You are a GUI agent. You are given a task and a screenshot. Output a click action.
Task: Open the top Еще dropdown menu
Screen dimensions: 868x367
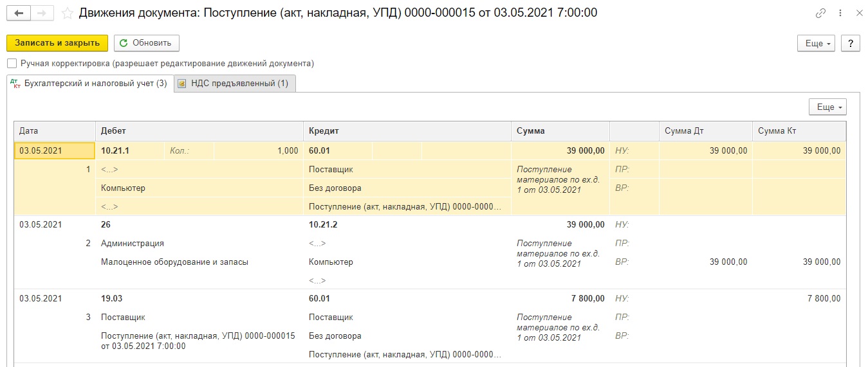point(816,43)
